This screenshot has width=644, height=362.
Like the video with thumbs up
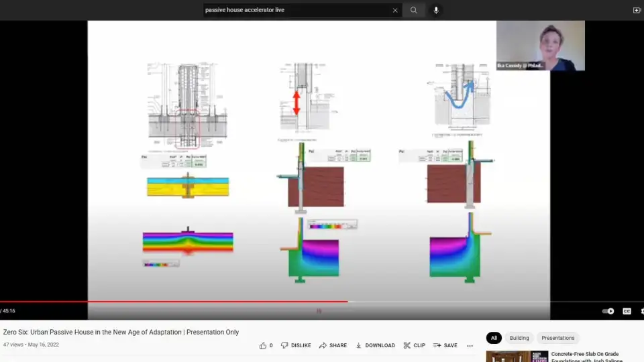pos(266,345)
